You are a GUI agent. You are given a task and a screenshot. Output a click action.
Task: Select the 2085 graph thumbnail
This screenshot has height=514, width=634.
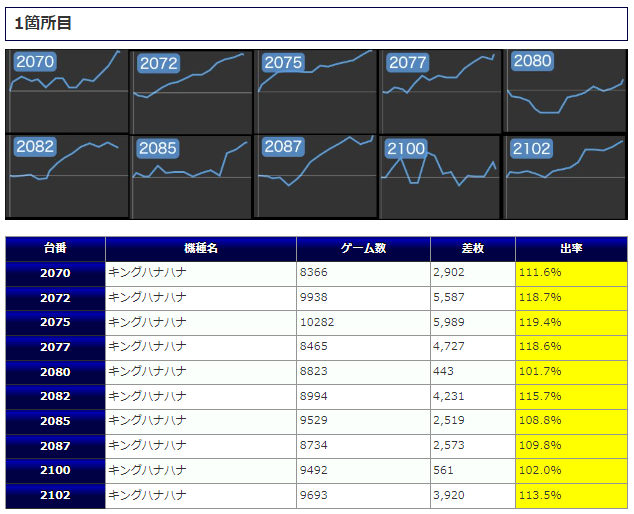191,177
